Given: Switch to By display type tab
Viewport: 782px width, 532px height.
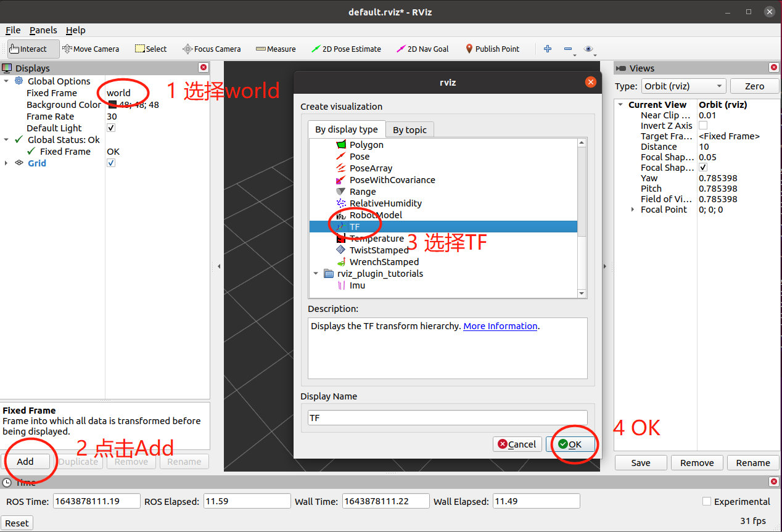Looking at the screenshot, I should coord(347,129).
